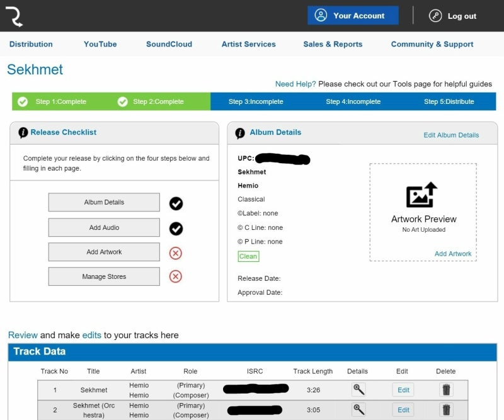504x420 pixels.
Task: View details magnifier for track 1 Sekhmet
Action: click(358, 390)
